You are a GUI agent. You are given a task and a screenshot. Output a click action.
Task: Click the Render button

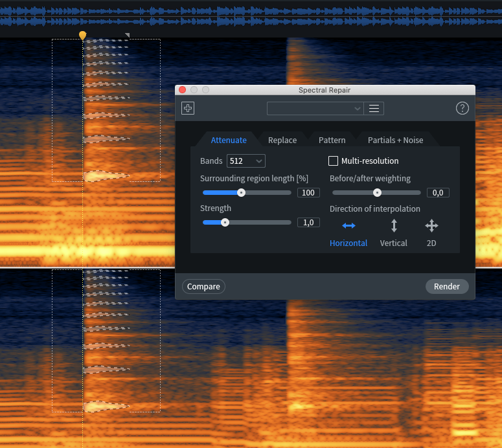[x=447, y=286]
